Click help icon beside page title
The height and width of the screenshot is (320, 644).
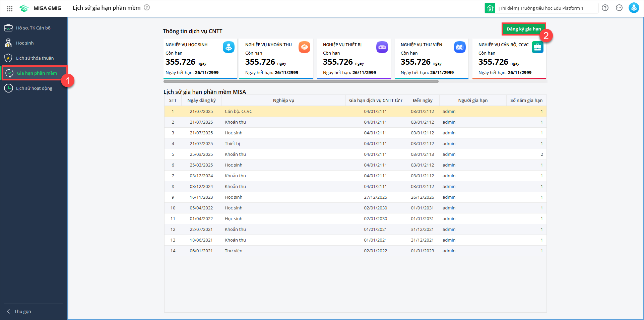pos(147,7)
